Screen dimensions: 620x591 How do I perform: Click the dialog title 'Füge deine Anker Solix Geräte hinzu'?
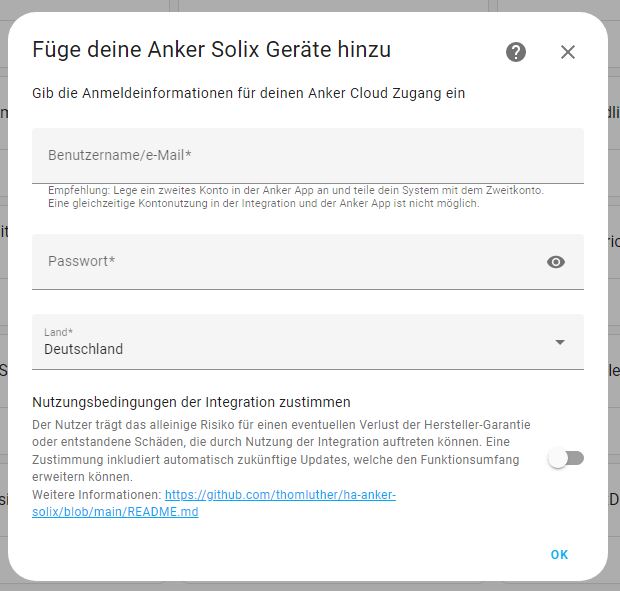pos(211,50)
